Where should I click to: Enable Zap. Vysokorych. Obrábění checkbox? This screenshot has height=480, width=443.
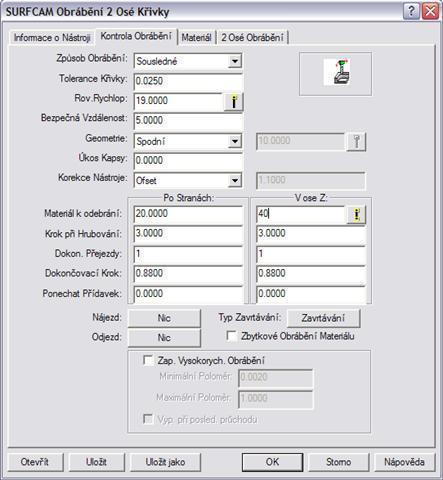point(148,360)
